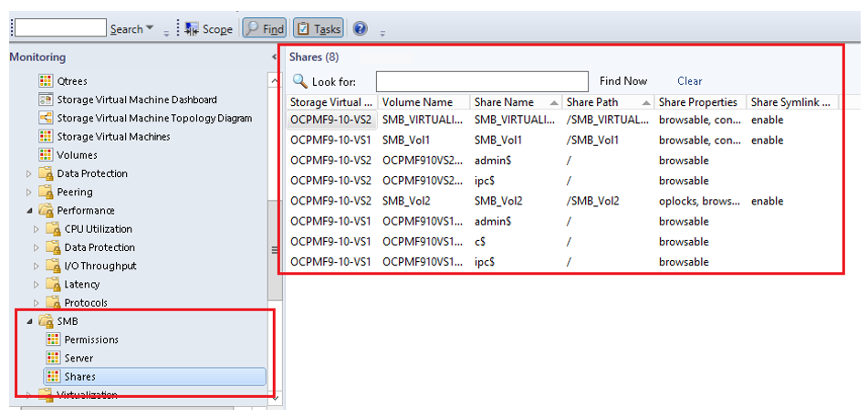The height and width of the screenshot is (418, 868).
Task: Click the Clear link
Action: [x=690, y=81]
